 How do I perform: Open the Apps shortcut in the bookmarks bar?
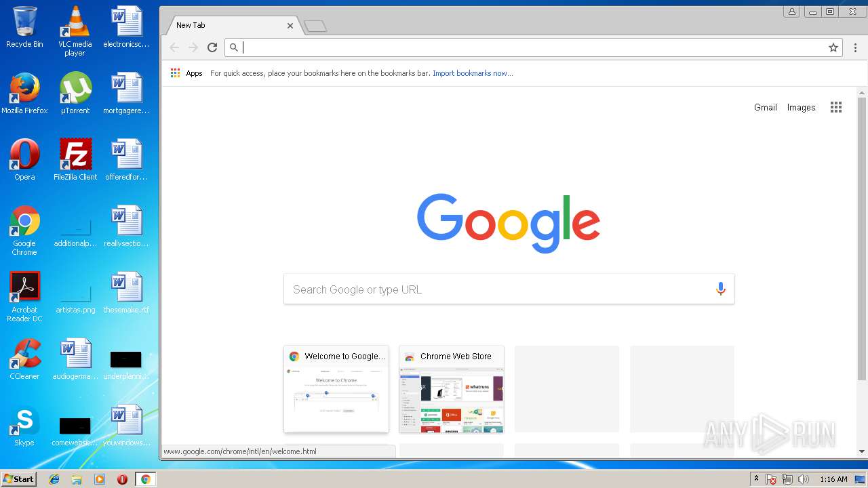(186, 73)
